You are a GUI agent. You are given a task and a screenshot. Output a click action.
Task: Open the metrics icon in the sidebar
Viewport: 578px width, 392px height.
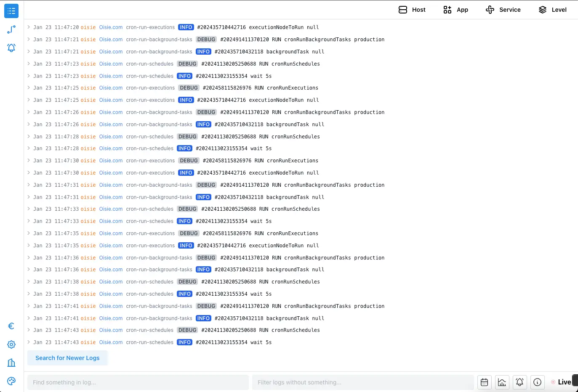coord(11,29)
